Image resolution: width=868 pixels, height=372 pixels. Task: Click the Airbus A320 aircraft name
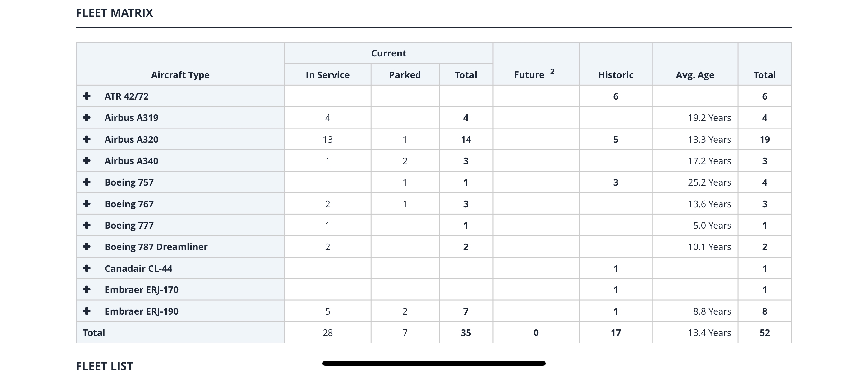pyautogui.click(x=131, y=139)
